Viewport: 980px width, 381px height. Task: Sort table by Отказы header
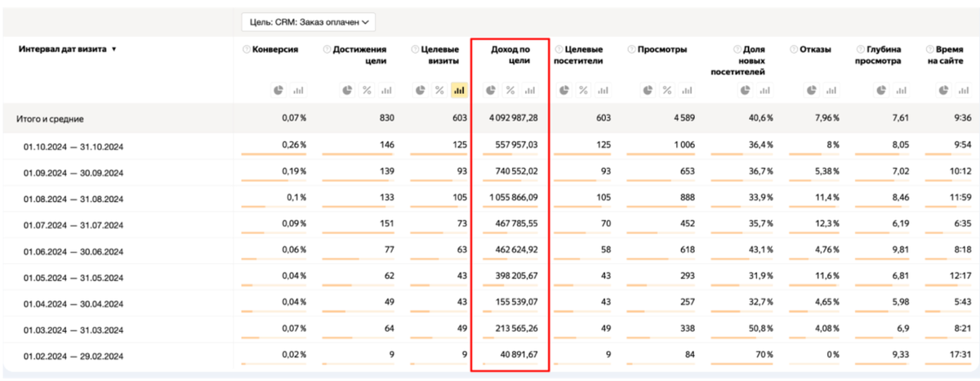pos(816,50)
